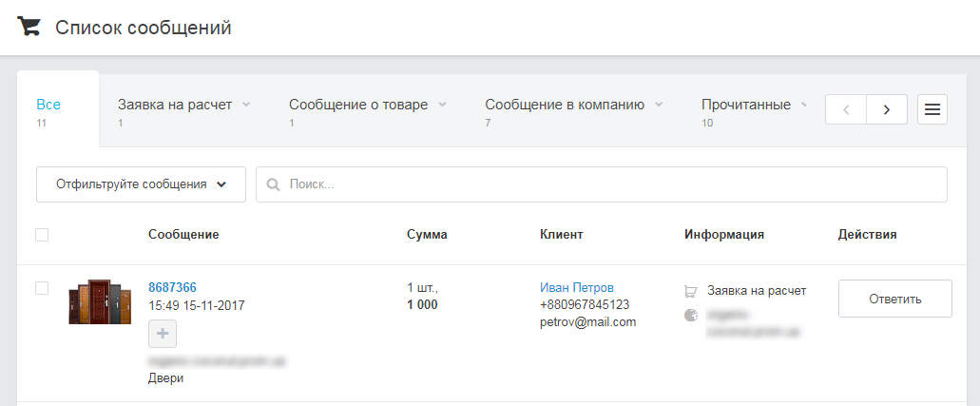Expand the Заявка на расчет tab arrow

tap(246, 105)
